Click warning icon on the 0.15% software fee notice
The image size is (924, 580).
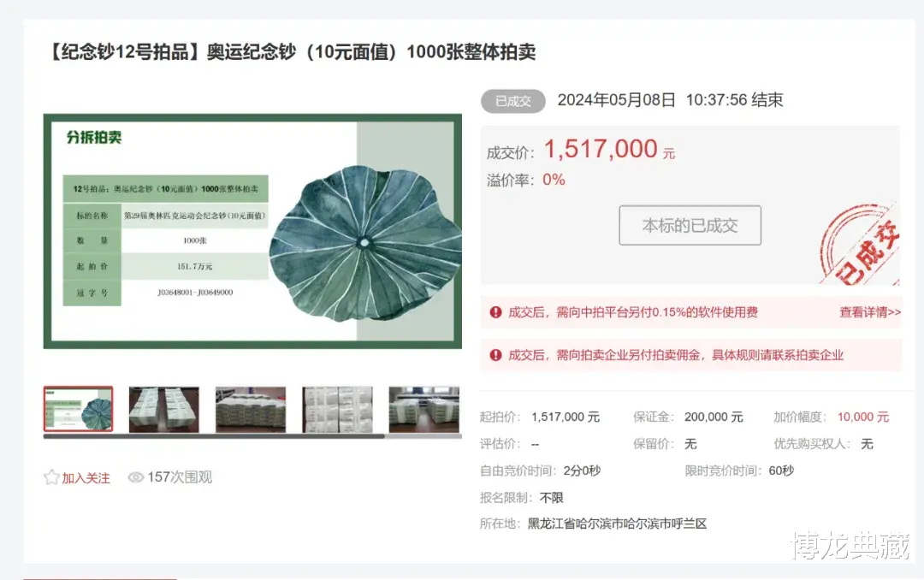pyautogui.click(x=495, y=313)
